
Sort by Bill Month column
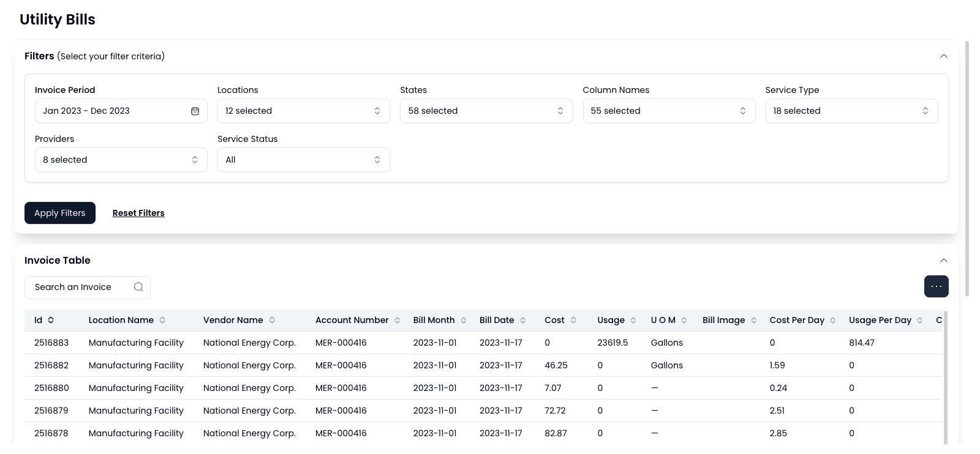point(463,320)
